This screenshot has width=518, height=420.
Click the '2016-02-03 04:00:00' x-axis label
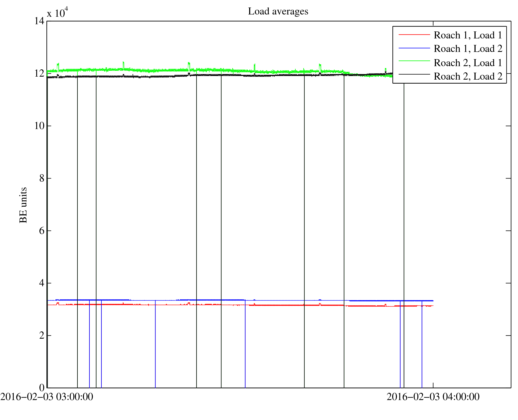point(433,397)
